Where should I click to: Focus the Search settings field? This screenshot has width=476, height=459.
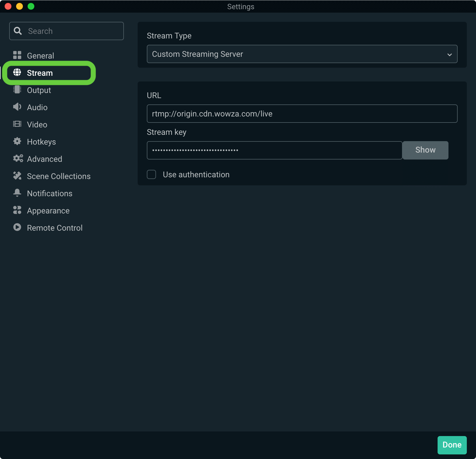point(67,31)
